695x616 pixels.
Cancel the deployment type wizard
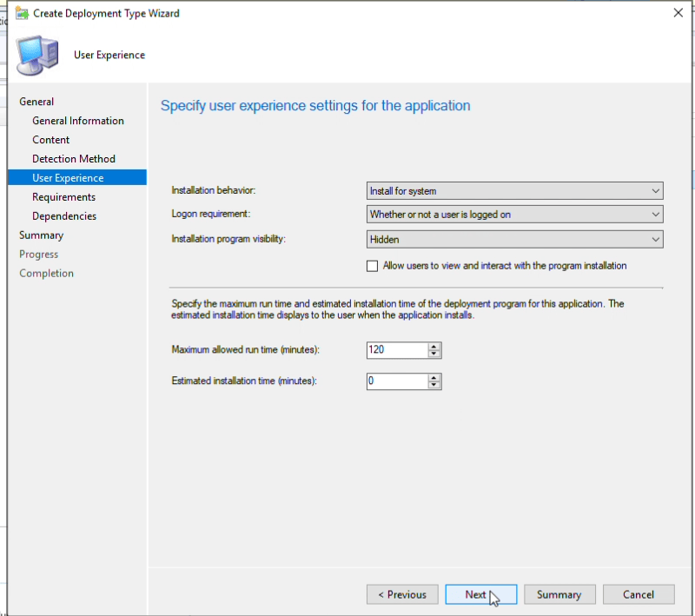(639, 594)
